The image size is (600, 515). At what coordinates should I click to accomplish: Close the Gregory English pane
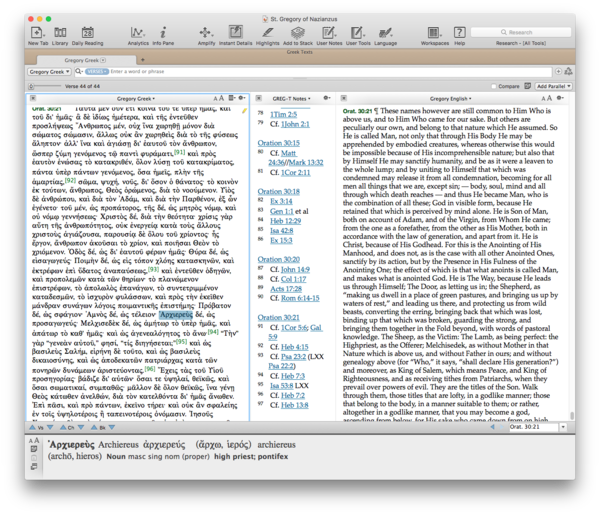[344, 98]
